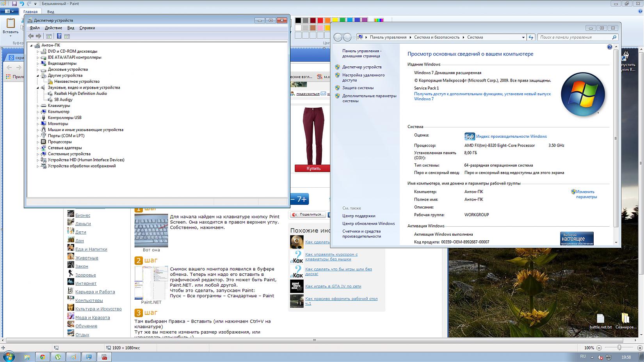
Task: Select the red color swatch in Paint palette
Action: (x=320, y=20)
